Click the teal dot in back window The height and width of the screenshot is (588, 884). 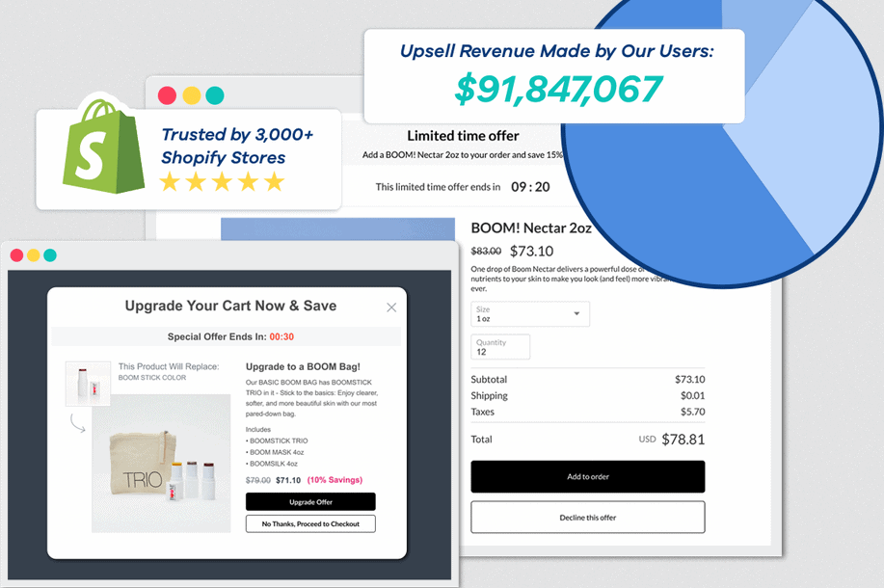click(x=215, y=95)
